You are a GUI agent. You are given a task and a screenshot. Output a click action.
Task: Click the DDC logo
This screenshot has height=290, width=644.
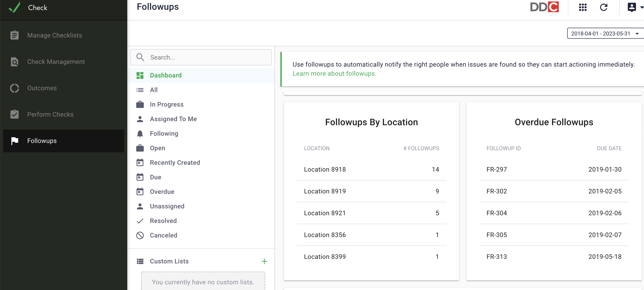click(544, 7)
